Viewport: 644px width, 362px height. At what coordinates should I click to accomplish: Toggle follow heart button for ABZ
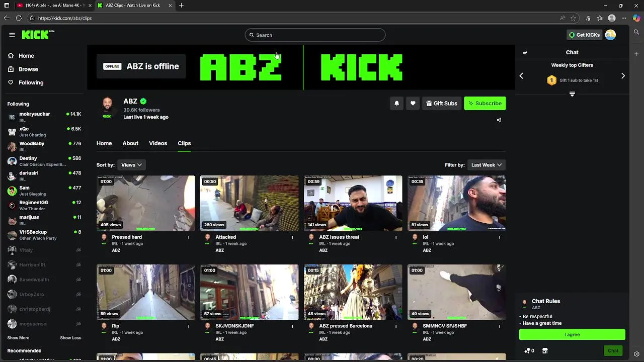[x=413, y=103]
